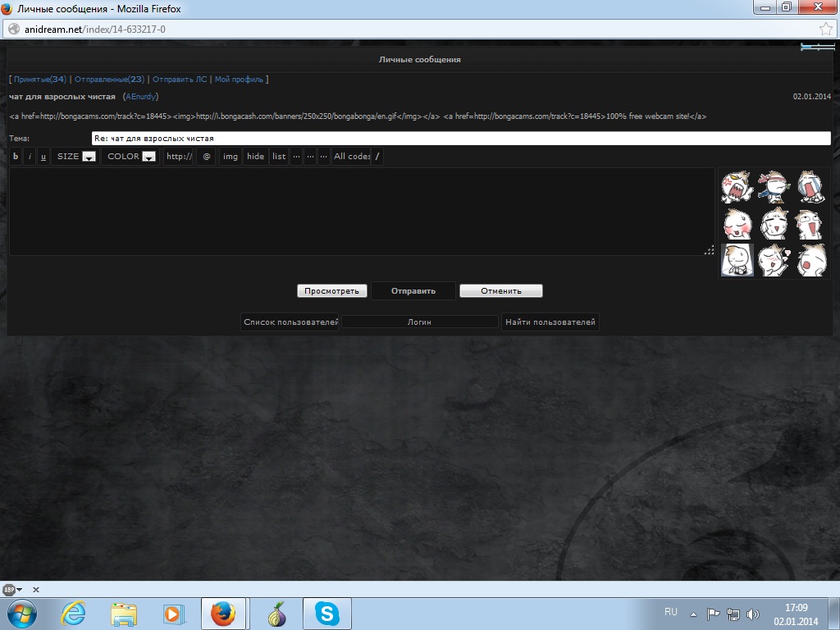Click the RU language indicator

pyautogui.click(x=671, y=612)
